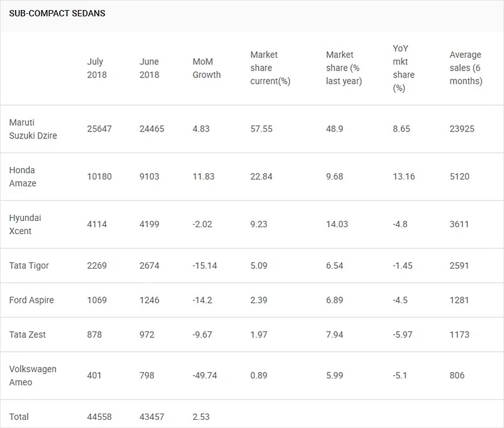Click the SUB-COMPACT SEDANS table title
504x428 pixels.
click(57, 13)
